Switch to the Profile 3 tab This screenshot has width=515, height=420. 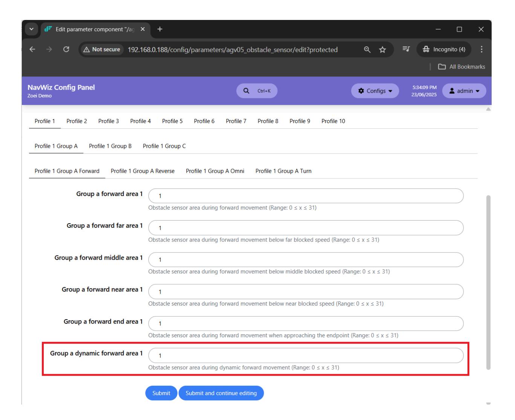coord(109,121)
